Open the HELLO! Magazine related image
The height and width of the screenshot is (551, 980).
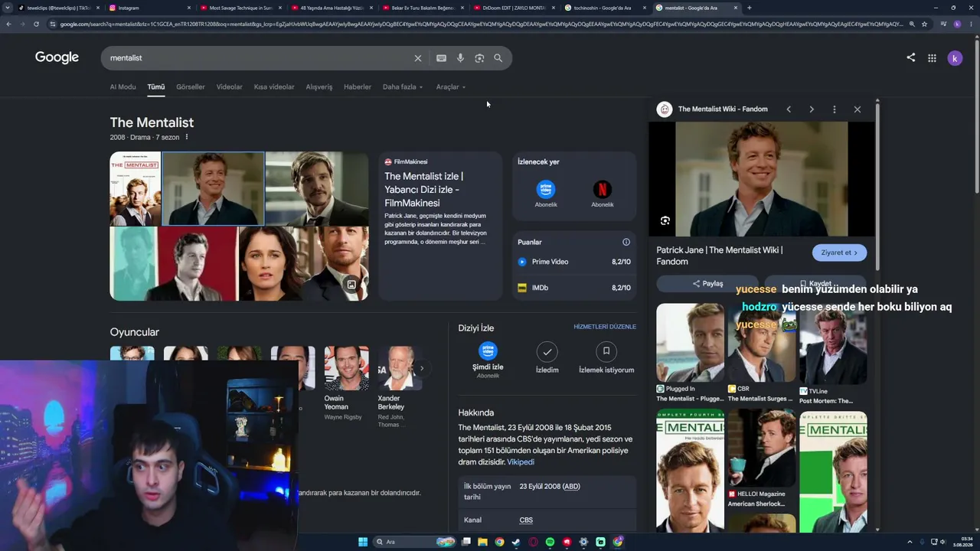coord(762,459)
